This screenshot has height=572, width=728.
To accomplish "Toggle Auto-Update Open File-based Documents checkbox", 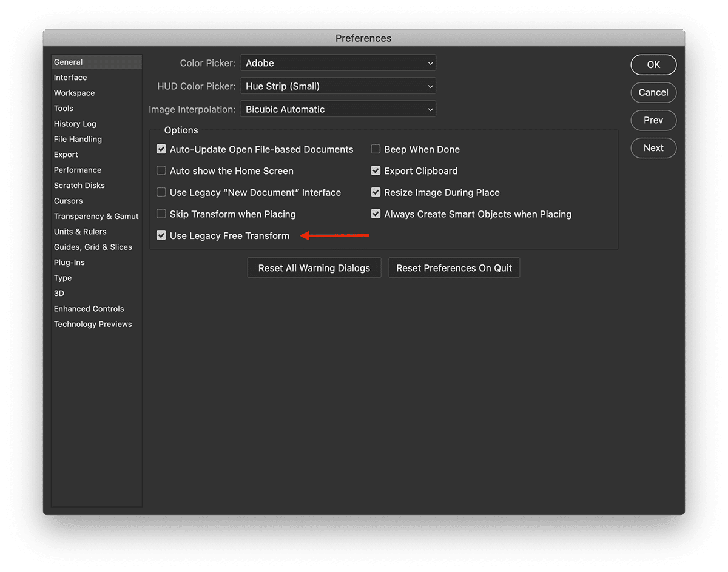I will click(161, 149).
